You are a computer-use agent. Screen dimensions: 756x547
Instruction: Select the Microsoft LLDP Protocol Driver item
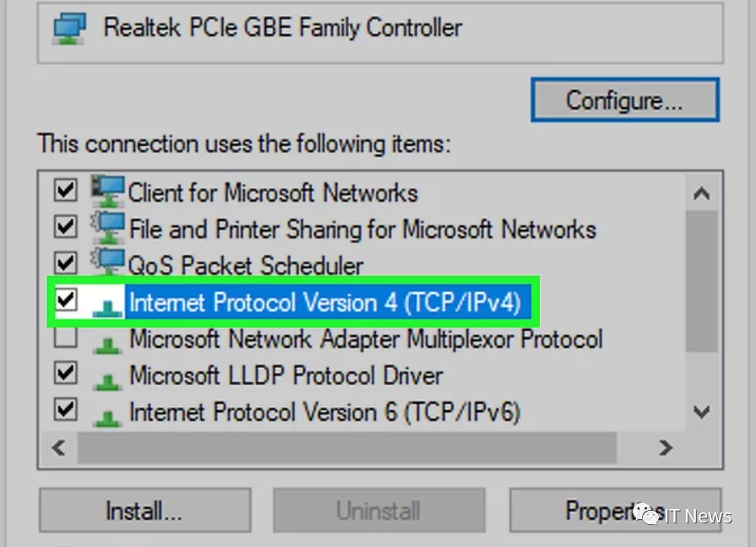[286, 375]
